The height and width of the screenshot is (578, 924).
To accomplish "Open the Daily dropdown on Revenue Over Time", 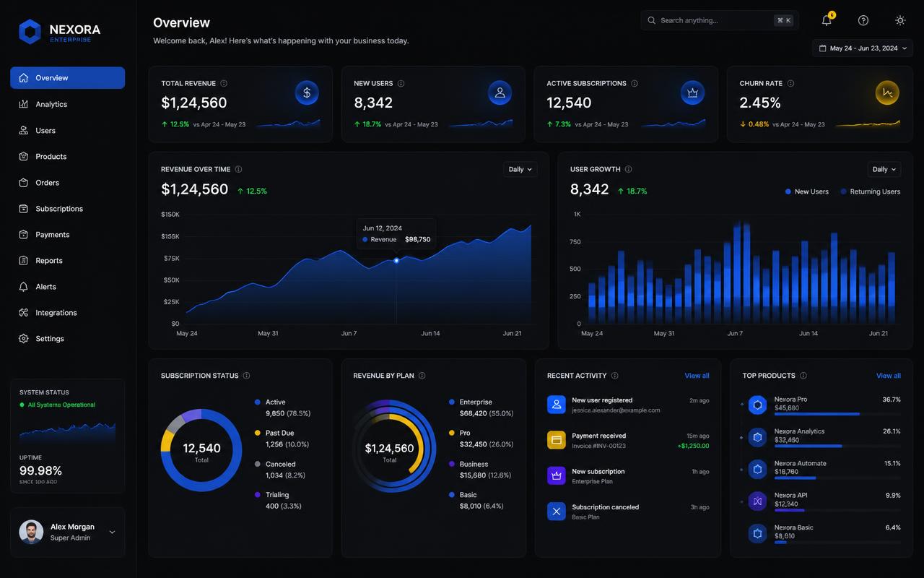I will [x=520, y=169].
